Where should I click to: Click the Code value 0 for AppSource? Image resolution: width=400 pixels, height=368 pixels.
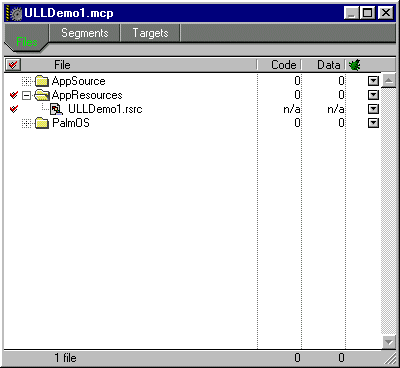297,81
